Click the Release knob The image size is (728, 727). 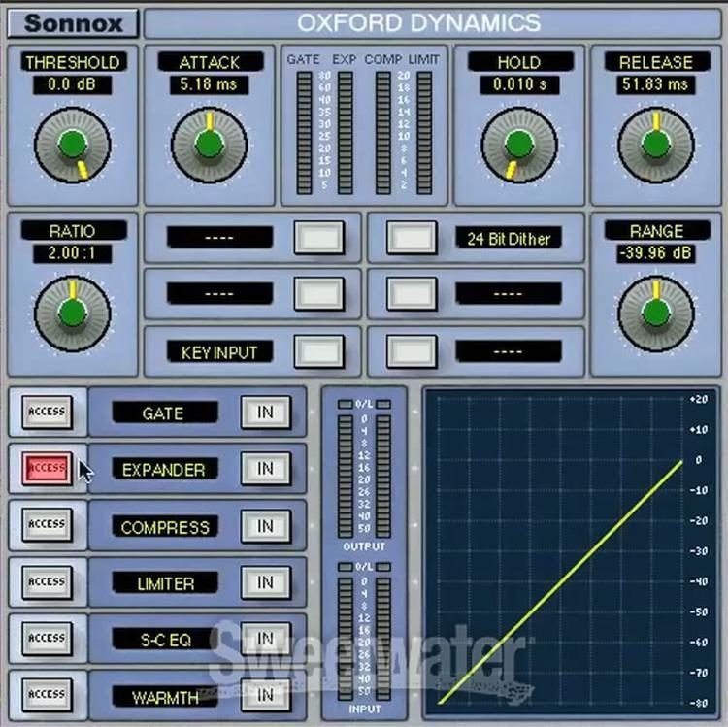pos(656,146)
